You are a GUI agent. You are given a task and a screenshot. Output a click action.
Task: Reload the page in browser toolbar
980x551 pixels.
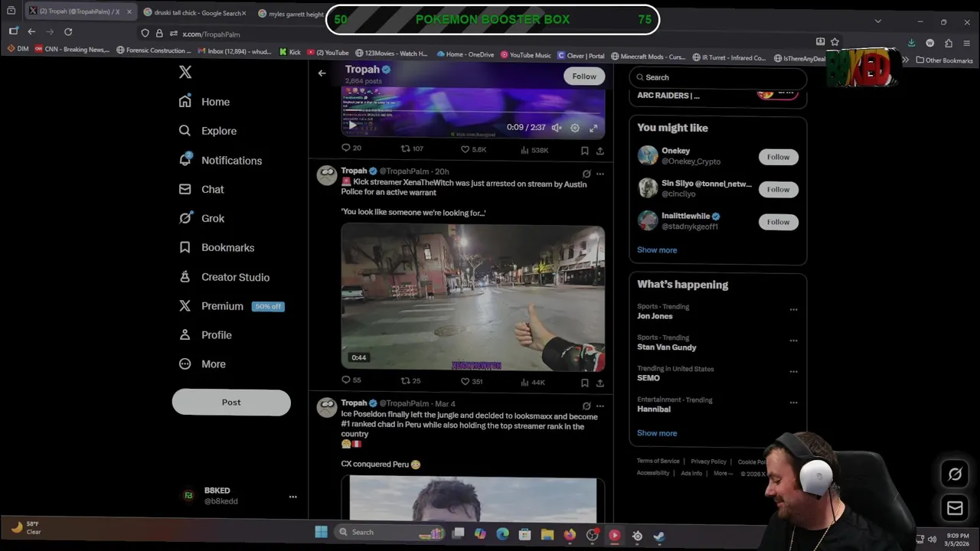pos(68,31)
